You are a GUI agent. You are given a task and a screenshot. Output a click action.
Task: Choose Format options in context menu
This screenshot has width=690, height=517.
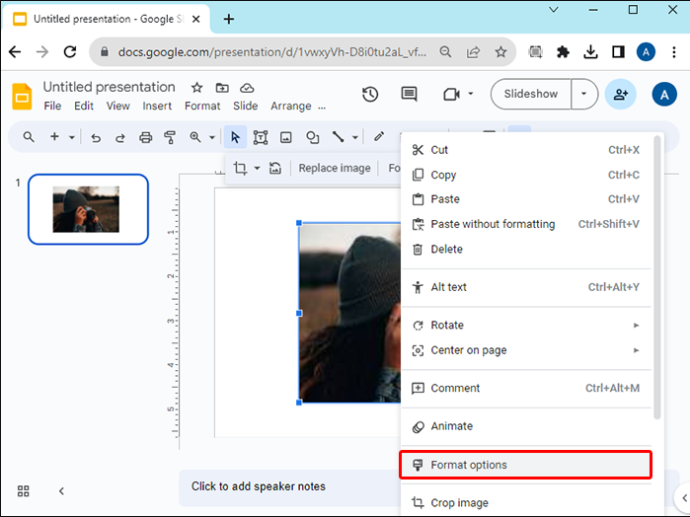click(x=525, y=465)
